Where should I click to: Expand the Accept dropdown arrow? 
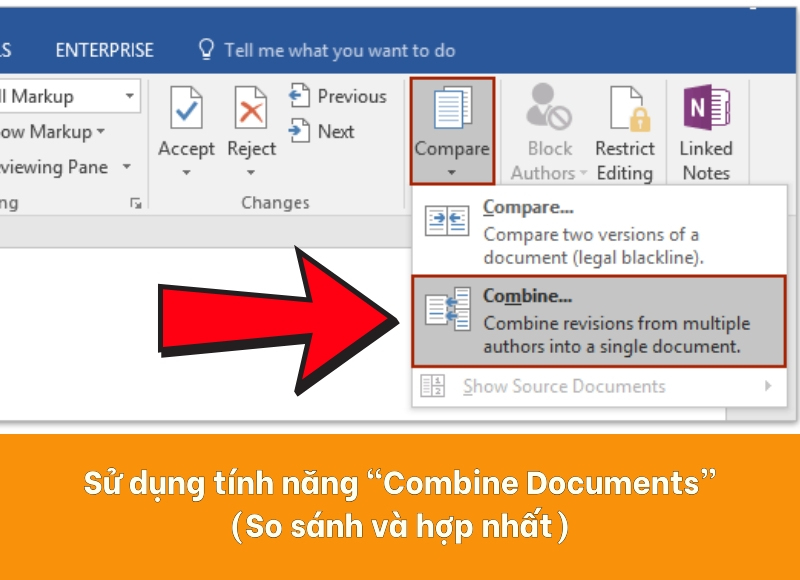point(186,172)
